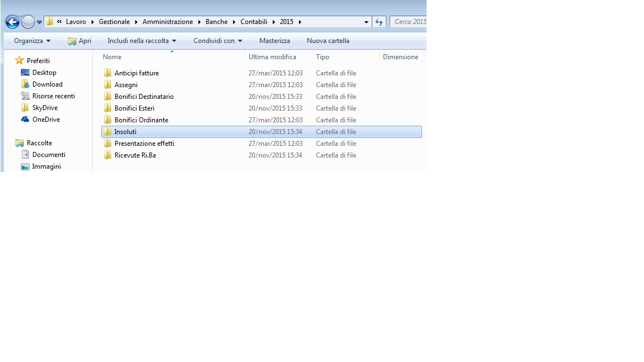Screen dimensions: 644x362
Task: Click the Cerca 2015 search field
Action: 409,22
